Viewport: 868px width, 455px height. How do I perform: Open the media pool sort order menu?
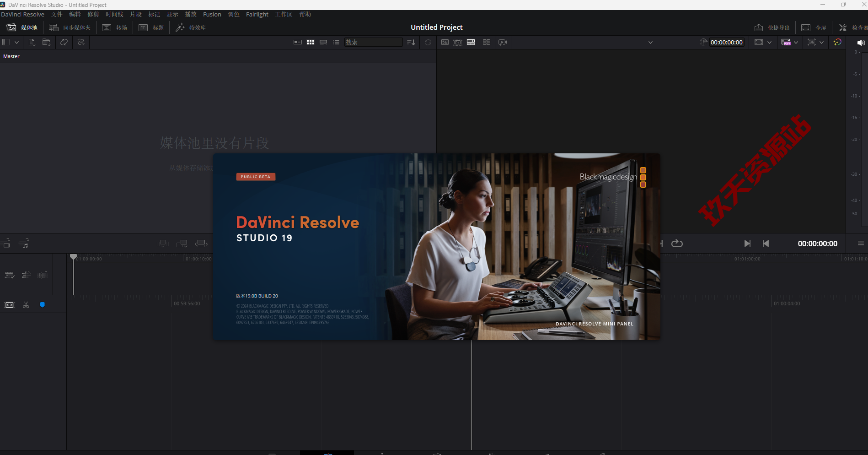pyautogui.click(x=411, y=42)
